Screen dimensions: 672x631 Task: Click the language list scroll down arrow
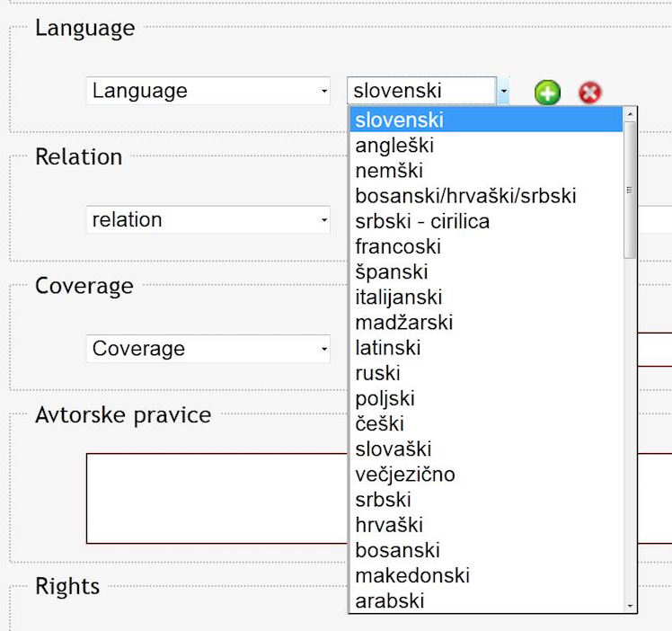pyautogui.click(x=630, y=606)
